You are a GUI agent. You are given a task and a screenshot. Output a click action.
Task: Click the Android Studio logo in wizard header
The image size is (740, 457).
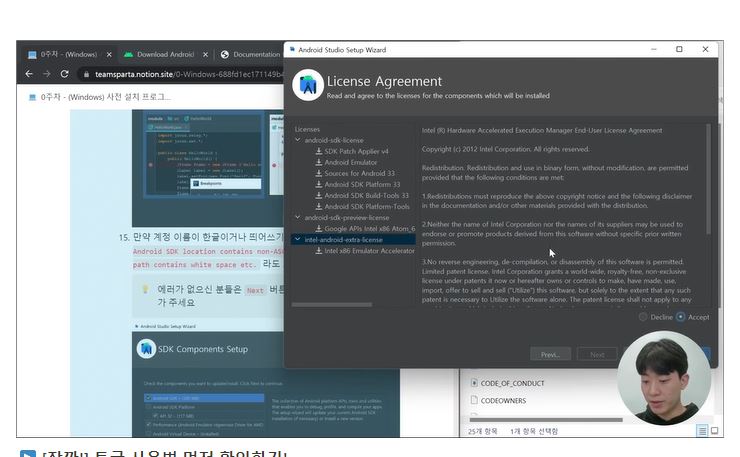pos(308,85)
